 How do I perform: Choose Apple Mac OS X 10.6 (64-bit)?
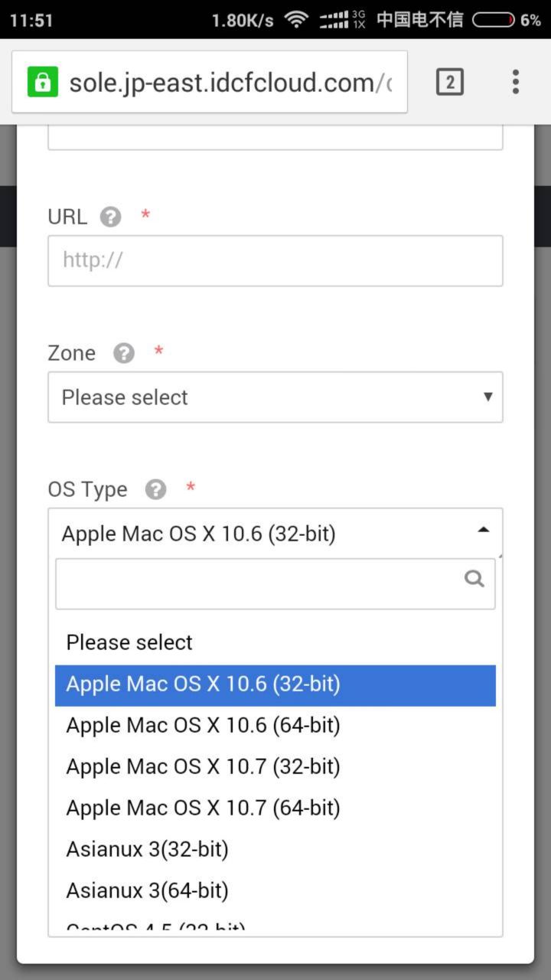203,725
